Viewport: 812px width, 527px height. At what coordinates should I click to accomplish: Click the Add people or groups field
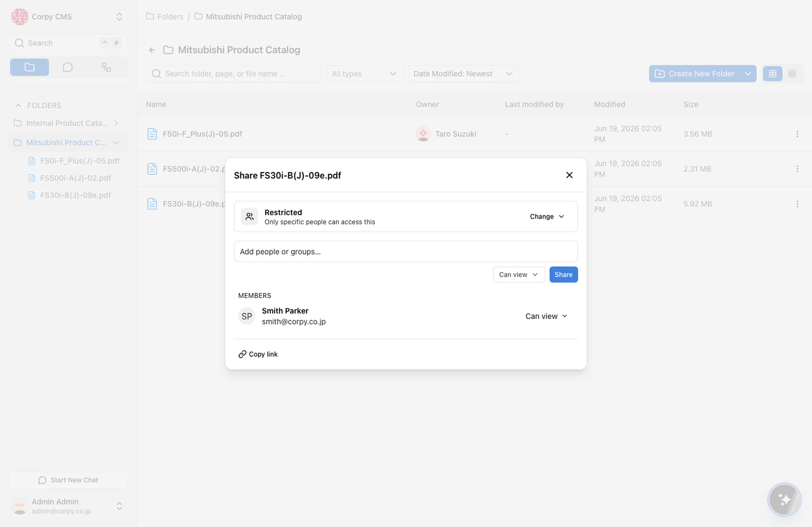tap(406, 251)
